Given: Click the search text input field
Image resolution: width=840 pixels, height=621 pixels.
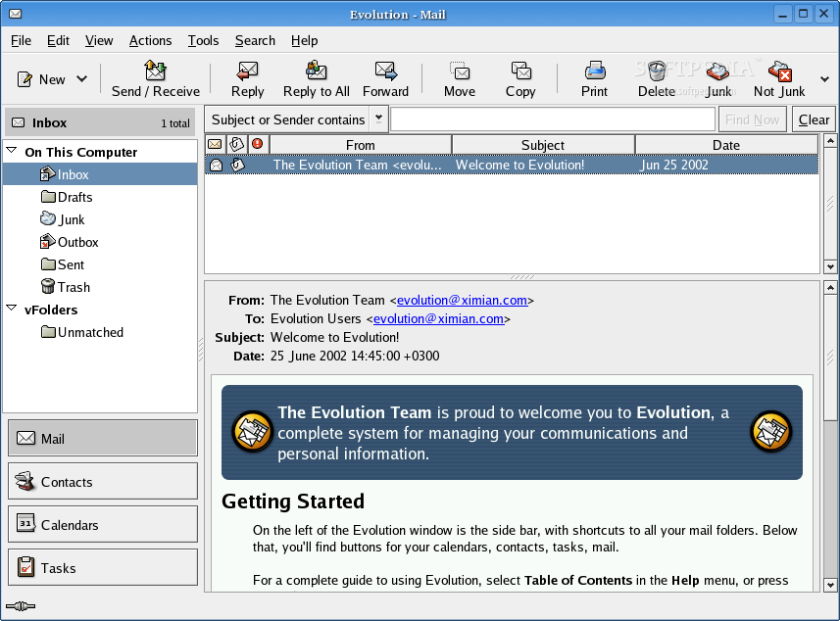Looking at the screenshot, I should [553, 119].
